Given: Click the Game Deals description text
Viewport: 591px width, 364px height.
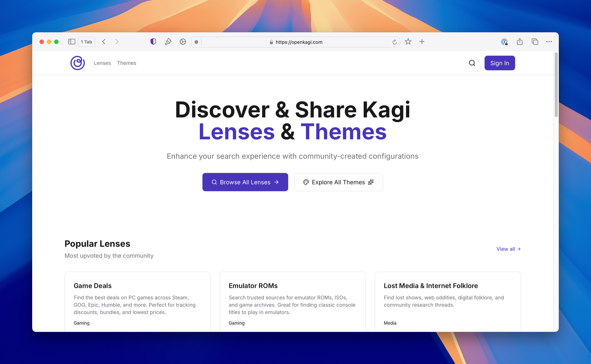Looking at the screenshot, I should pos(135,305).
